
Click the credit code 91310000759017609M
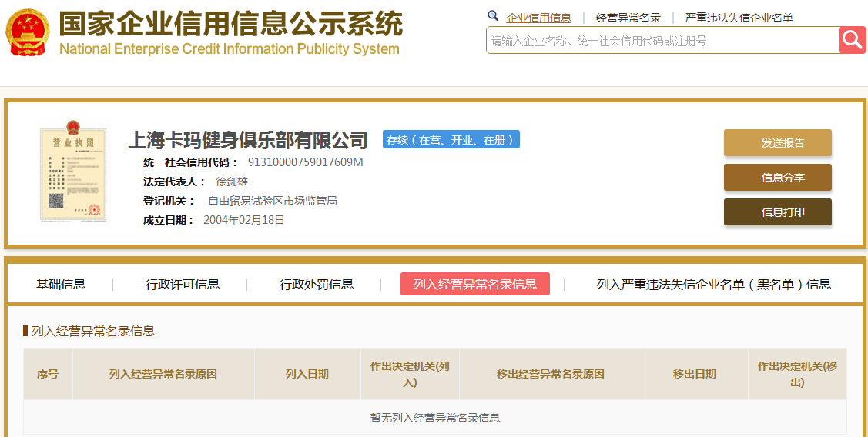tap(306, 162)
